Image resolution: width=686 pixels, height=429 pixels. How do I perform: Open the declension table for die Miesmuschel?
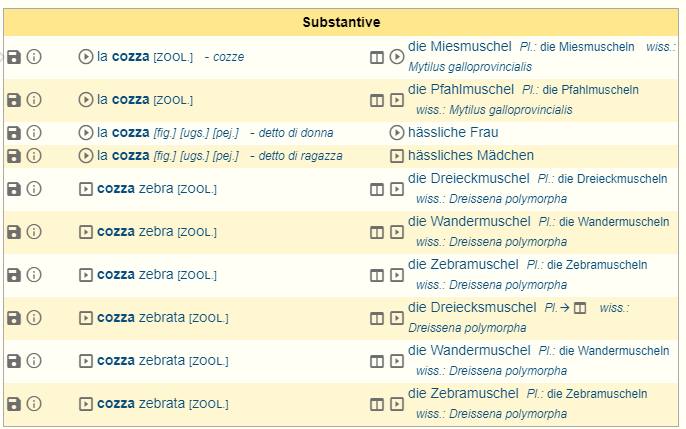tap(378, 57)
